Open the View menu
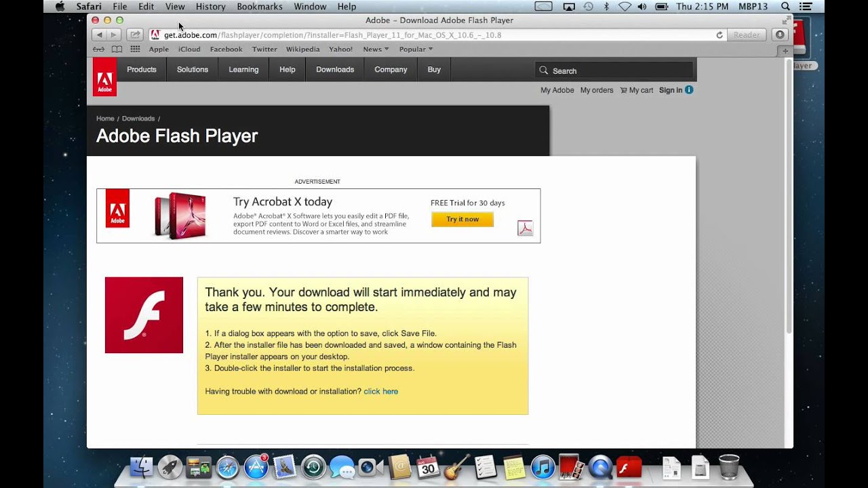The height and width of the screenshot is (488, 868). pos(175,6)
